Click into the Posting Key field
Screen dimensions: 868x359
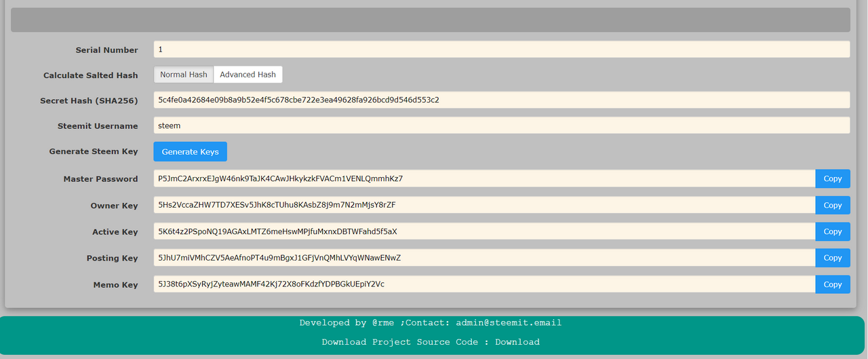coord(484,258)
